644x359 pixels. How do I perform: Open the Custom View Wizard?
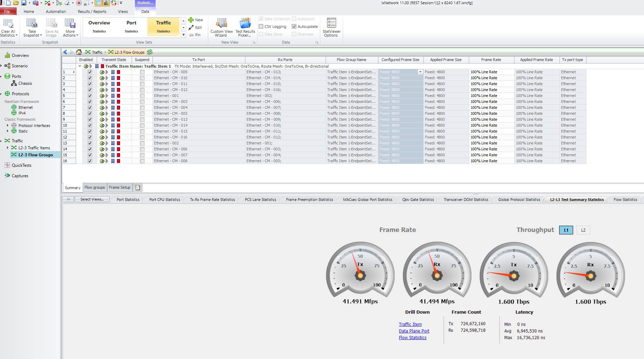tap(221, 24)
